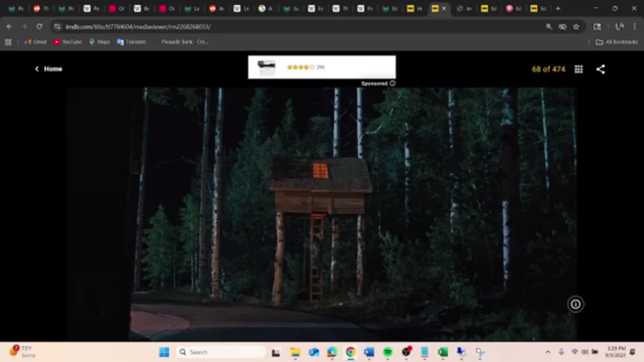Open Outlook from the taskbar
Screen dimensions: 644x362
[313, 352]
